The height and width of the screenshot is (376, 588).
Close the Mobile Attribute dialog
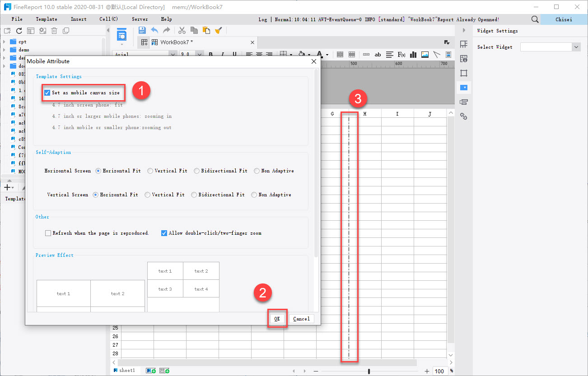314,61
